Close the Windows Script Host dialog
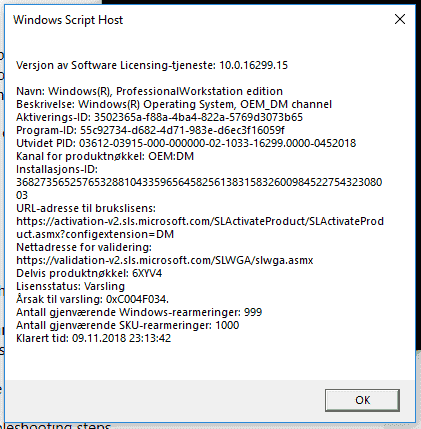 [400, 19]
